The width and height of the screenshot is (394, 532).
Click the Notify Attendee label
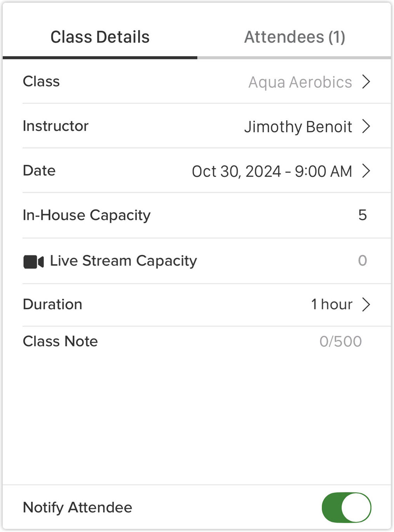coord(78,508)
